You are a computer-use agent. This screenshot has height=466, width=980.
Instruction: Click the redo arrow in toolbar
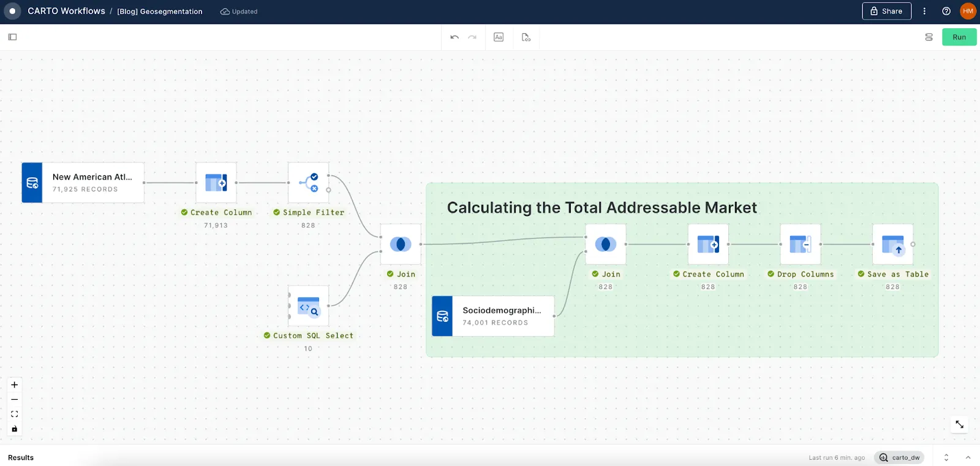tap(472, 37)
